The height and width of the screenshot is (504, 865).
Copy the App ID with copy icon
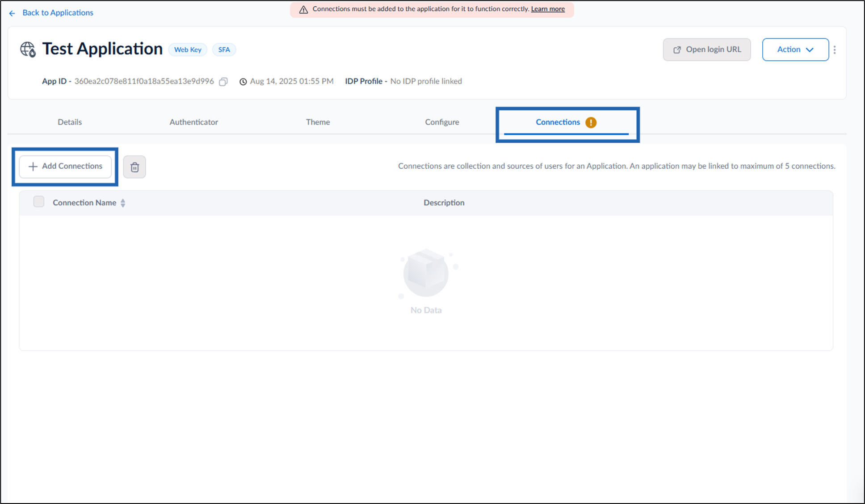tap(223, 81)
